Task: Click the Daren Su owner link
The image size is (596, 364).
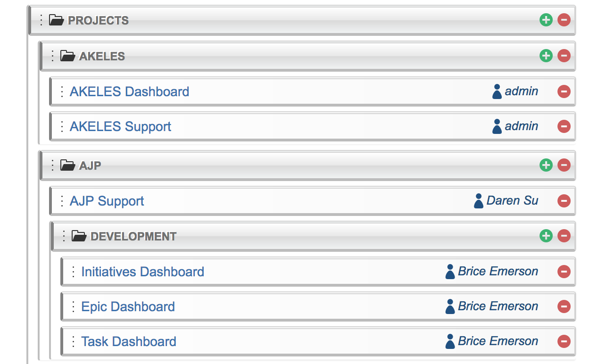Action: [512, 201]
